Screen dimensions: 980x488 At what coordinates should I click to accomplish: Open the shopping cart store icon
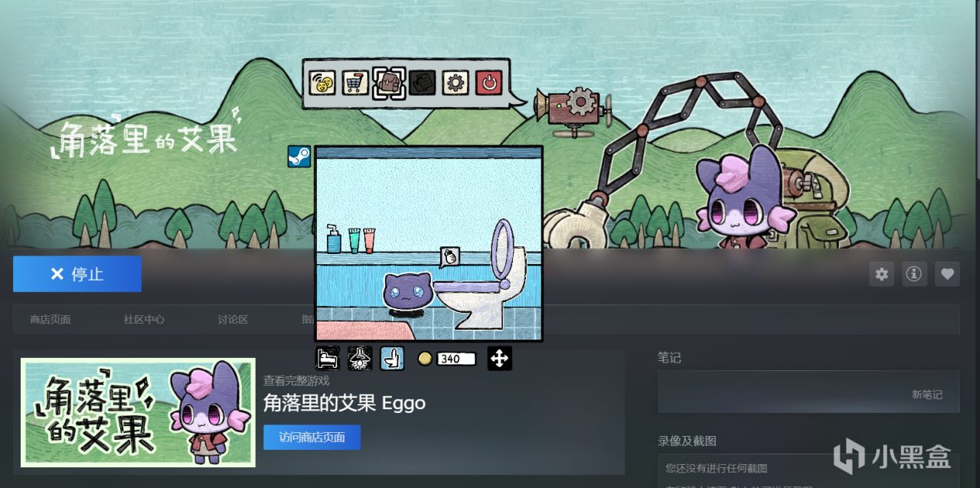(x=354, y=83)
